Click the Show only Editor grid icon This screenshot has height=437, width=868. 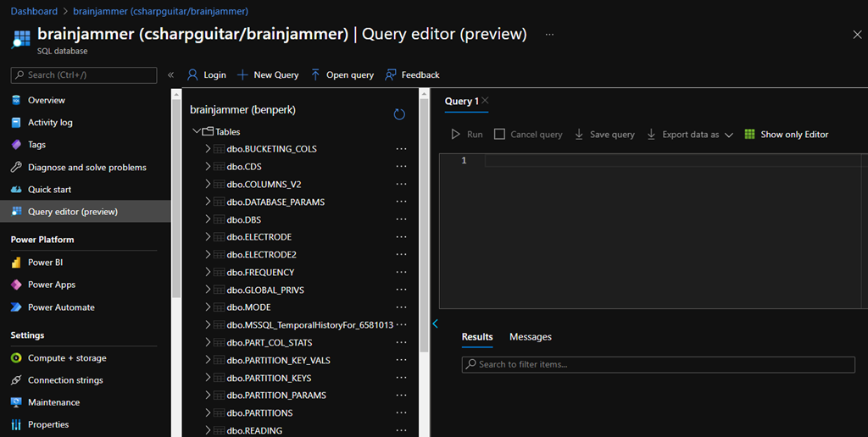749,135
